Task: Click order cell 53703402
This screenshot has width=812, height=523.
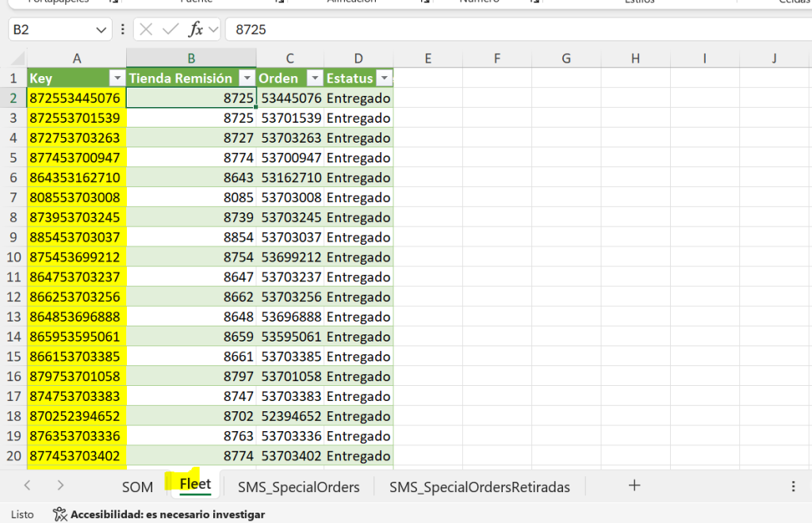Action: tap(290, 456)
